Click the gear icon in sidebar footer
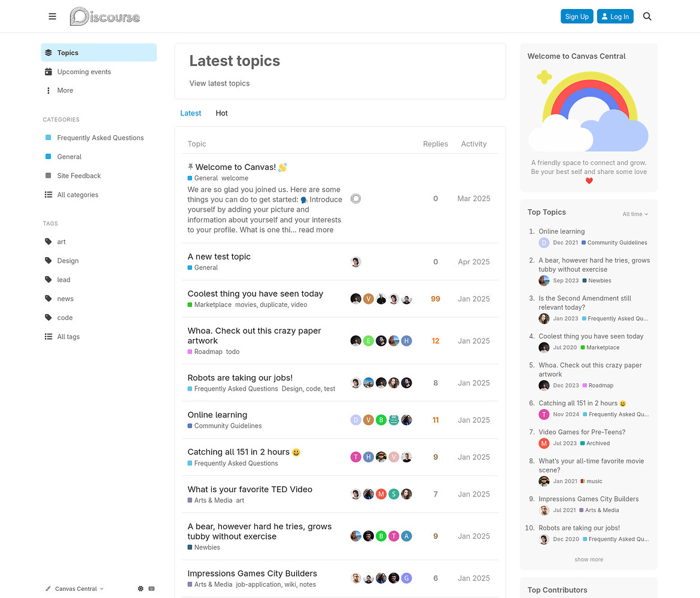 point(141,588)
